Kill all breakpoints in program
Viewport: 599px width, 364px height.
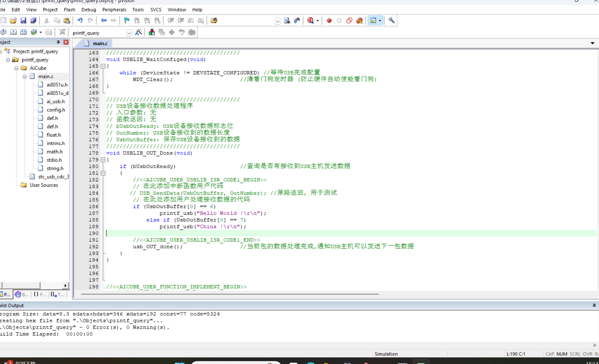click(x=359, y=20)
